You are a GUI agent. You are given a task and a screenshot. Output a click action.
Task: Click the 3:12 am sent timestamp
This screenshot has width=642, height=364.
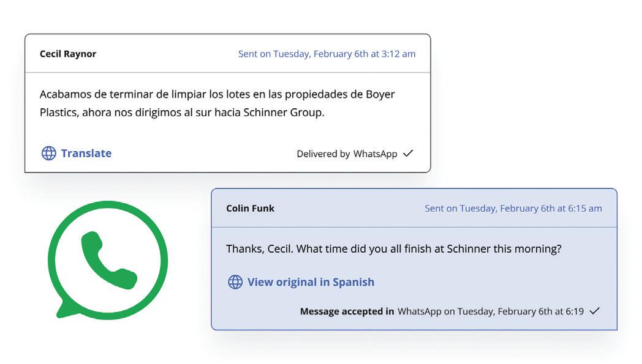[x=327, y=54]
